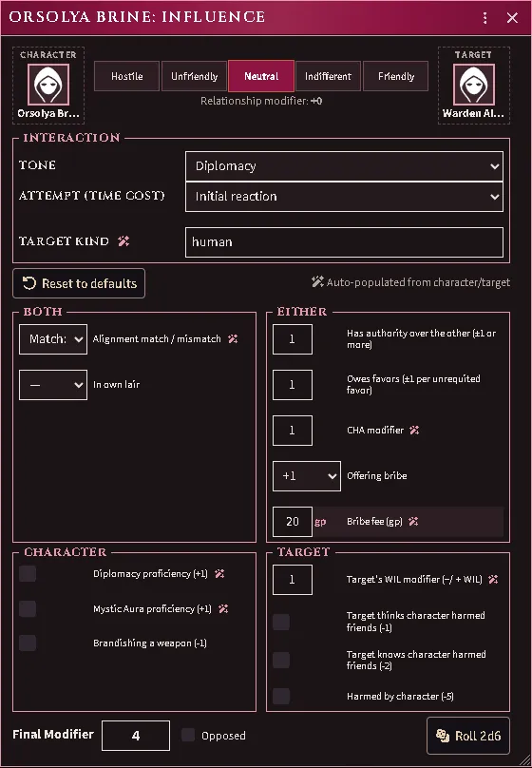532x768 pixels.
Task: Click the Owes favors label text
Action: point(413,385)
